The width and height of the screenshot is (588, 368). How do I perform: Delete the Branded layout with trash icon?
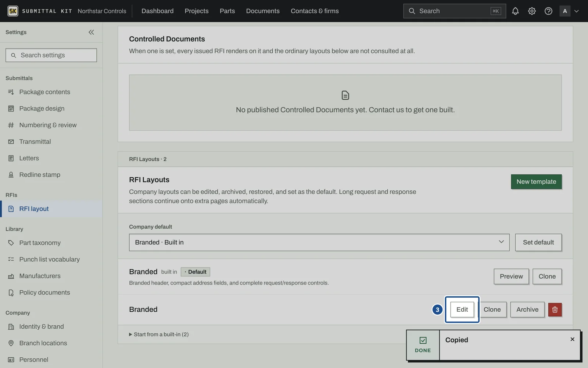coord(555,309)
